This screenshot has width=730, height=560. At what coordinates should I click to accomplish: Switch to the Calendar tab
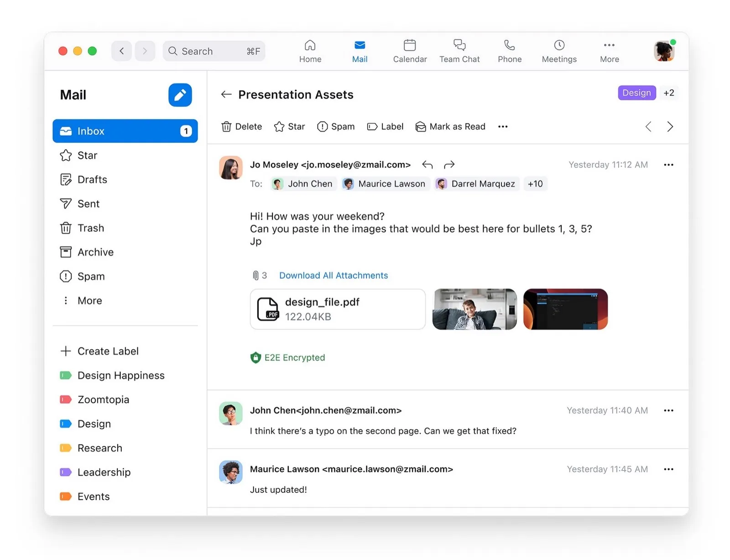(x=409, y=51)
